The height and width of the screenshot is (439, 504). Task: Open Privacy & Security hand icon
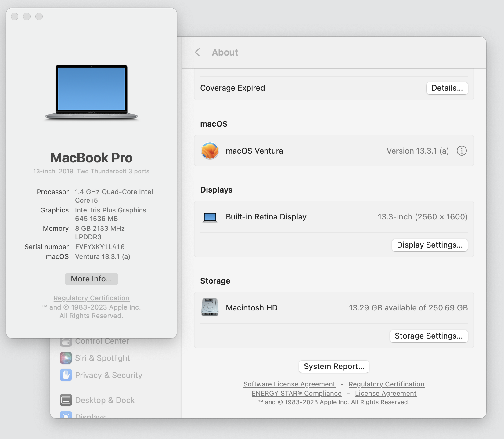point(66,375)
